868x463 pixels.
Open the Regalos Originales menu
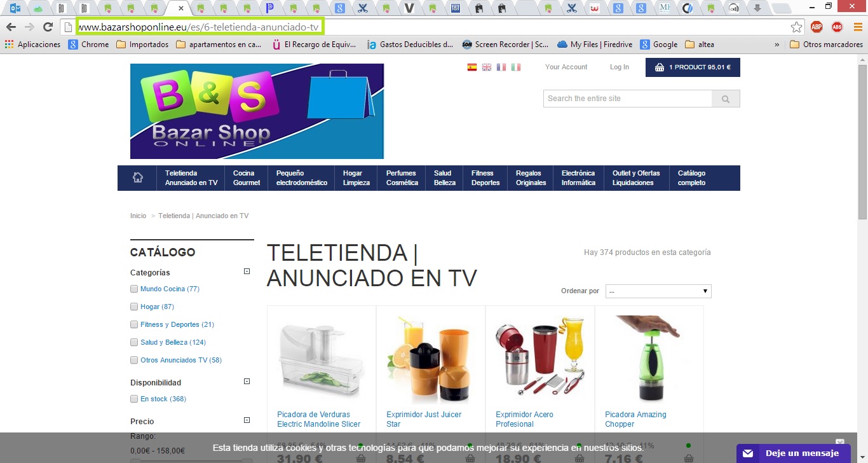531,177
